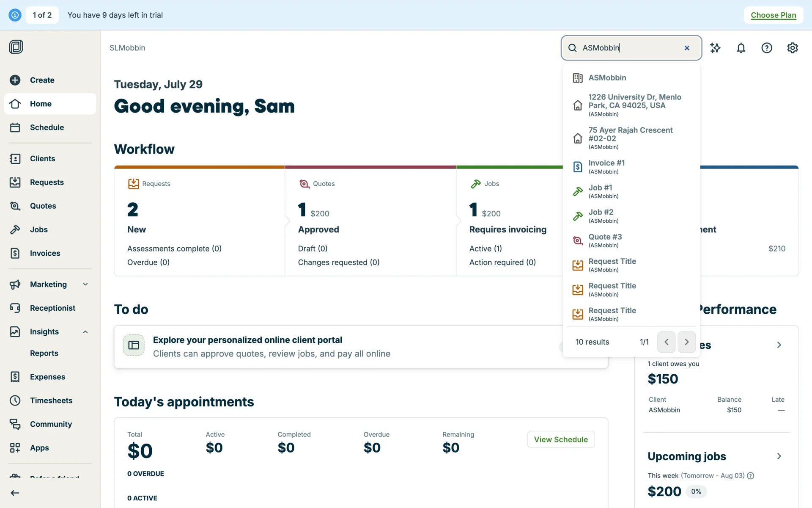
Task: Click the Choose Plan link
Action: 773,15
